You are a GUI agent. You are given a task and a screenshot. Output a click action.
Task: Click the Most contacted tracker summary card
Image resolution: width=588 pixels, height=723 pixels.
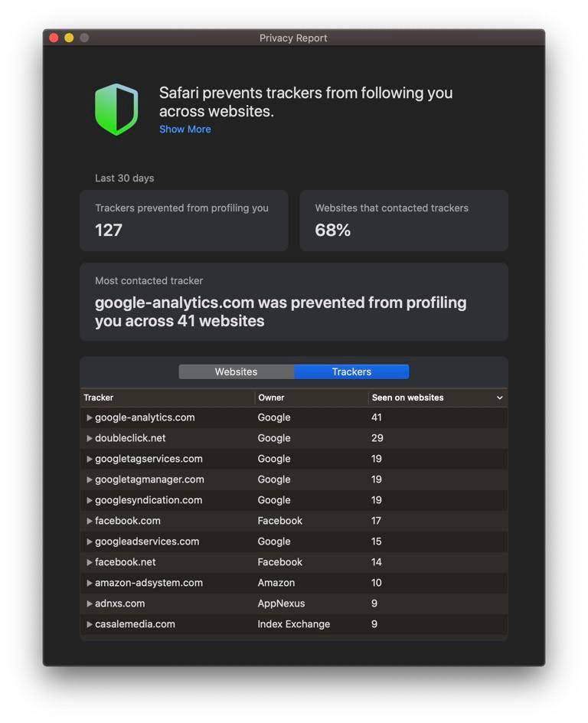[293, 302]
